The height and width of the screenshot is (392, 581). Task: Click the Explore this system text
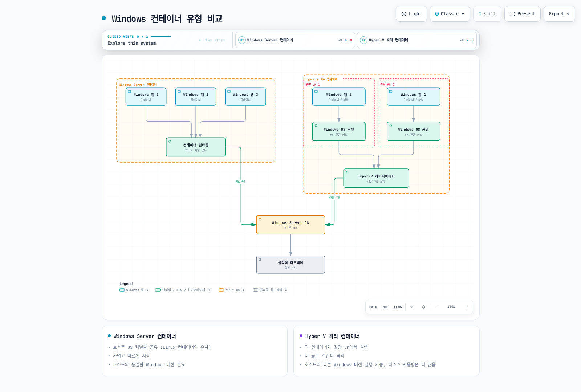click(x=131, y=43)
